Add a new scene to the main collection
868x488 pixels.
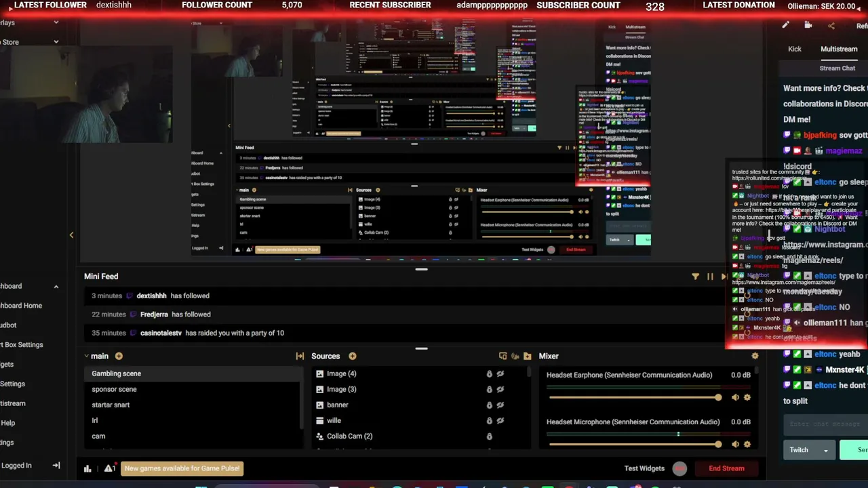coord(119,357)
